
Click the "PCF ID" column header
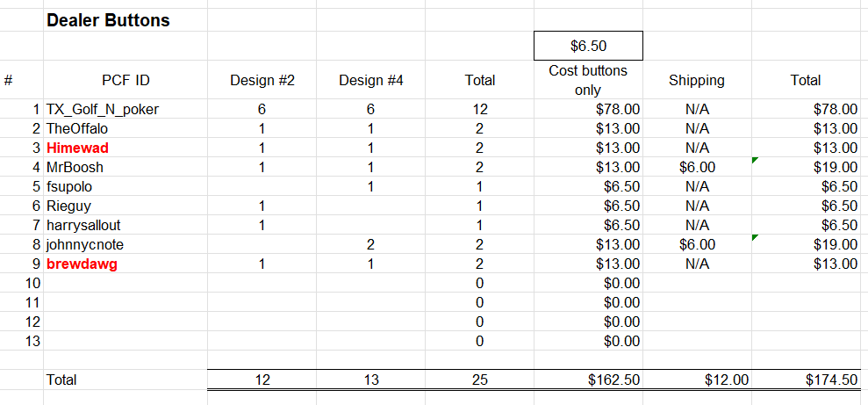pos(126,81)
